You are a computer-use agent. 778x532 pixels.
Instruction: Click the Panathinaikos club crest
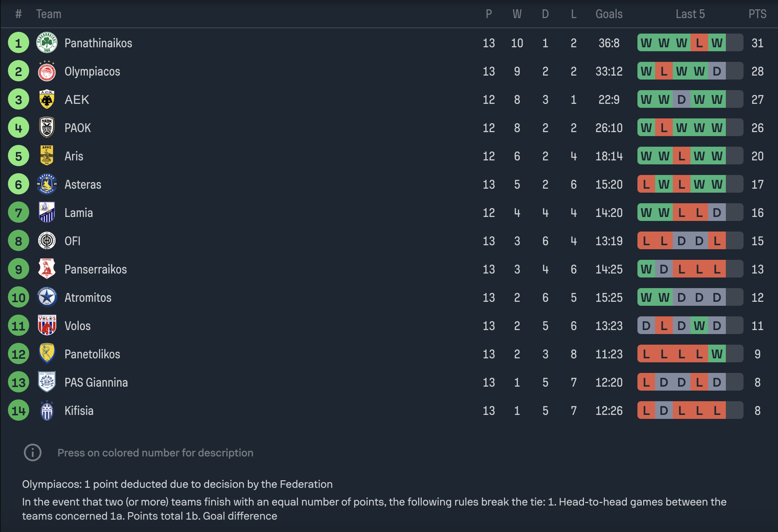(46, 43)
